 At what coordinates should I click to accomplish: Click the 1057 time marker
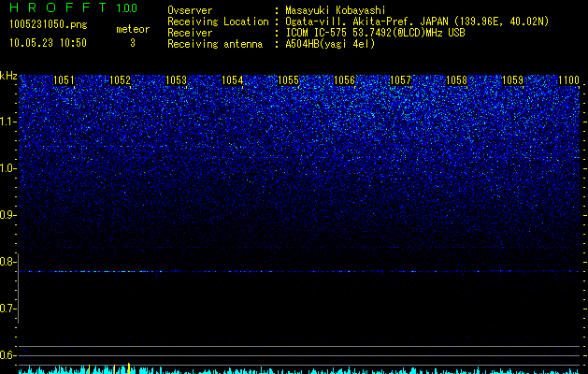tap(400, 80)
